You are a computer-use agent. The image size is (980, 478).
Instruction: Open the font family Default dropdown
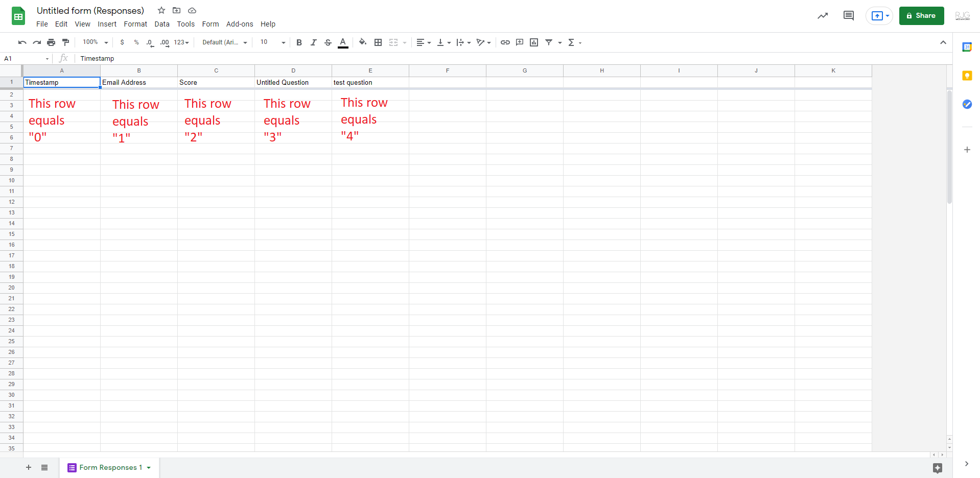click(x=225, y=42)
